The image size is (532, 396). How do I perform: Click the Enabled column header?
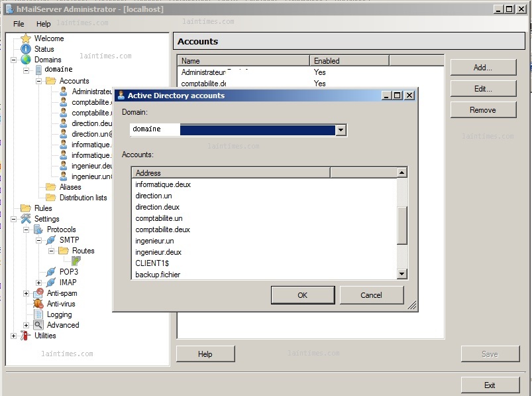[349, 61]
